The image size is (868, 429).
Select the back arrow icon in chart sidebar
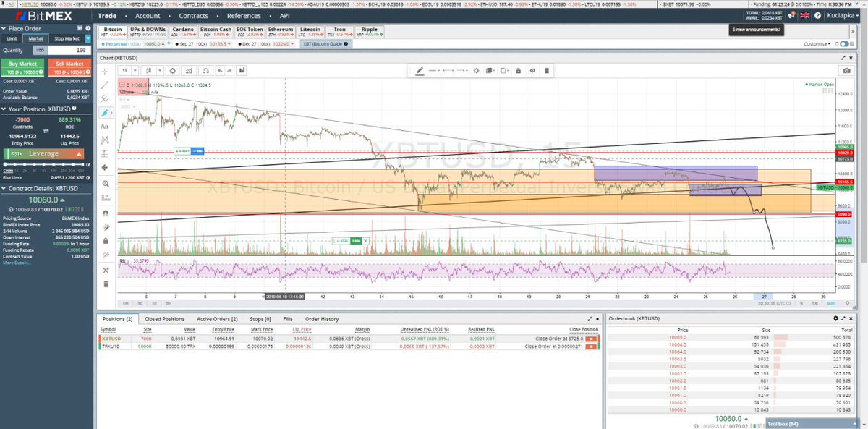coord(105,167)
